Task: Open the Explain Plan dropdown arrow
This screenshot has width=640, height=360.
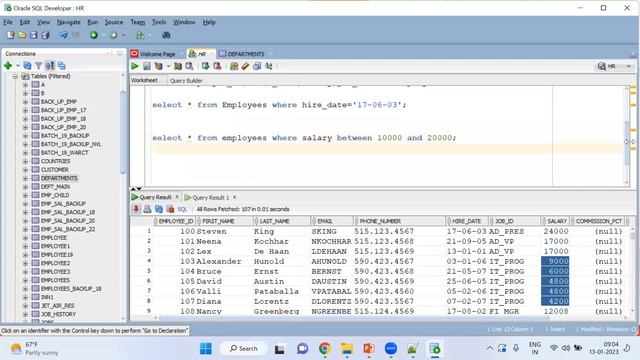Action: pos(168,67)
